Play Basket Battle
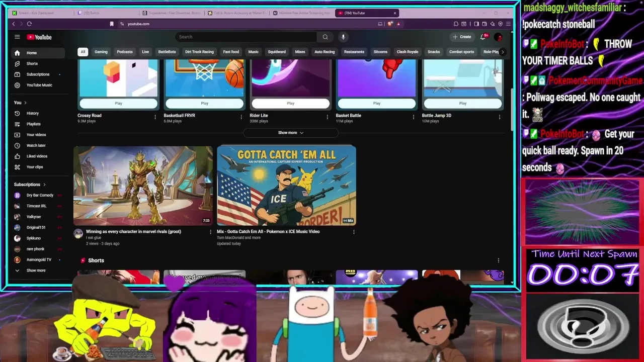Image resolution: width=644 pixels, height=362 pixels. coord(377,103)
